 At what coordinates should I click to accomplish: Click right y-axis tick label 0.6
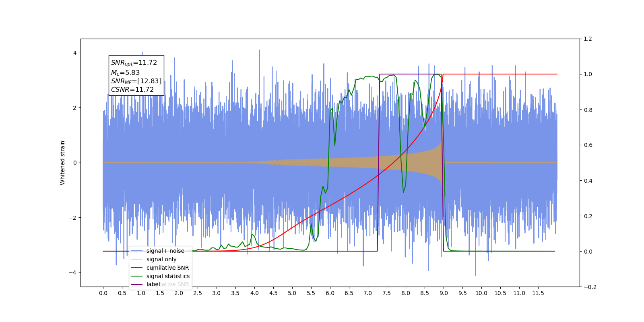click(x=588, y=145)
